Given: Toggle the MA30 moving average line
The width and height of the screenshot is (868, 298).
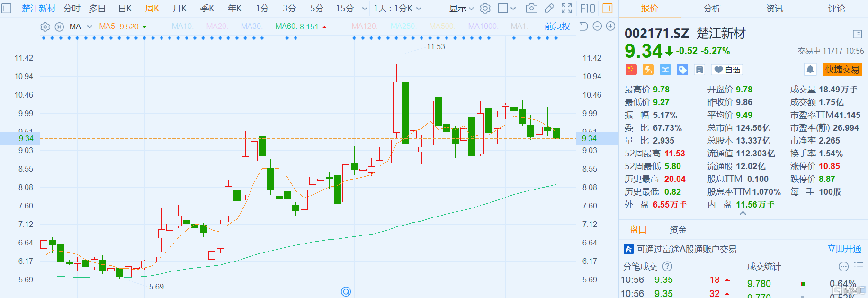Looking at the screenshot, I should (x=251, y=27).
